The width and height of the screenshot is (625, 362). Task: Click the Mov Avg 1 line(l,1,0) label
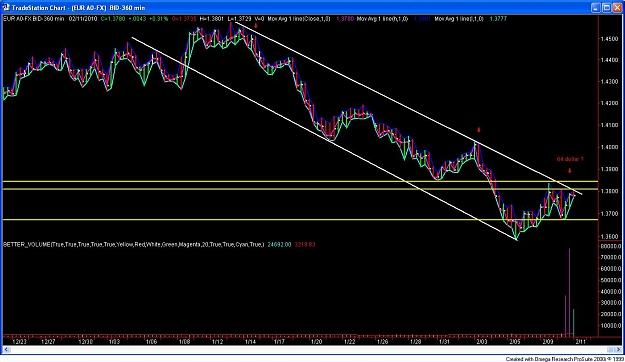pyautogui.click(x=459, y=19)
